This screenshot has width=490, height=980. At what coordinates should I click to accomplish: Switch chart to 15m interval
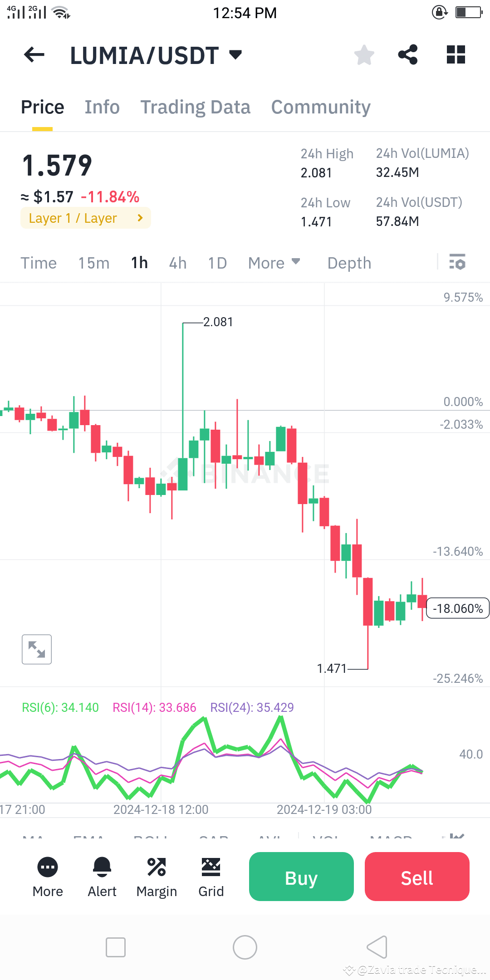[x=93, y=262]
